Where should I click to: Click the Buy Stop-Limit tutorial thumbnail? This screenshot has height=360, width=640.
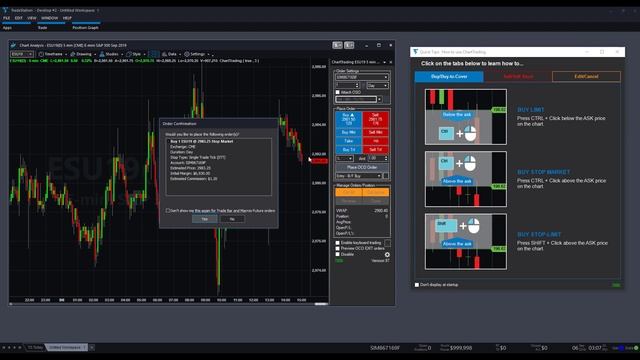click(466, 242)
